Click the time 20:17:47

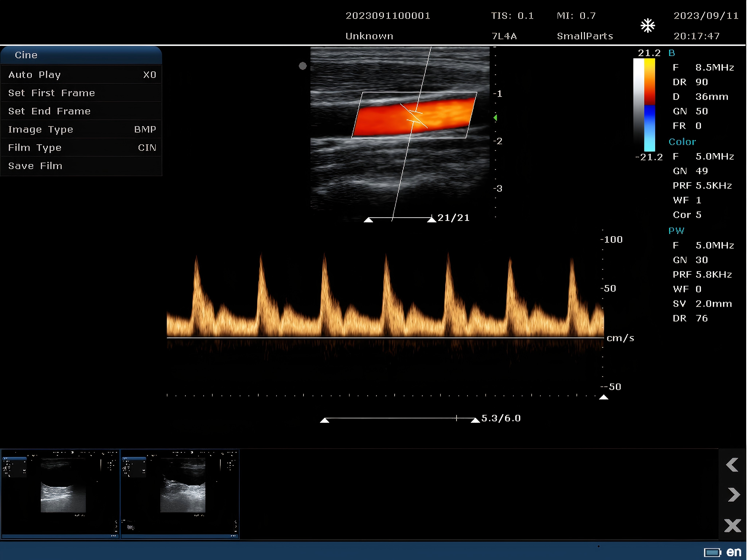[x=696, y=36]
